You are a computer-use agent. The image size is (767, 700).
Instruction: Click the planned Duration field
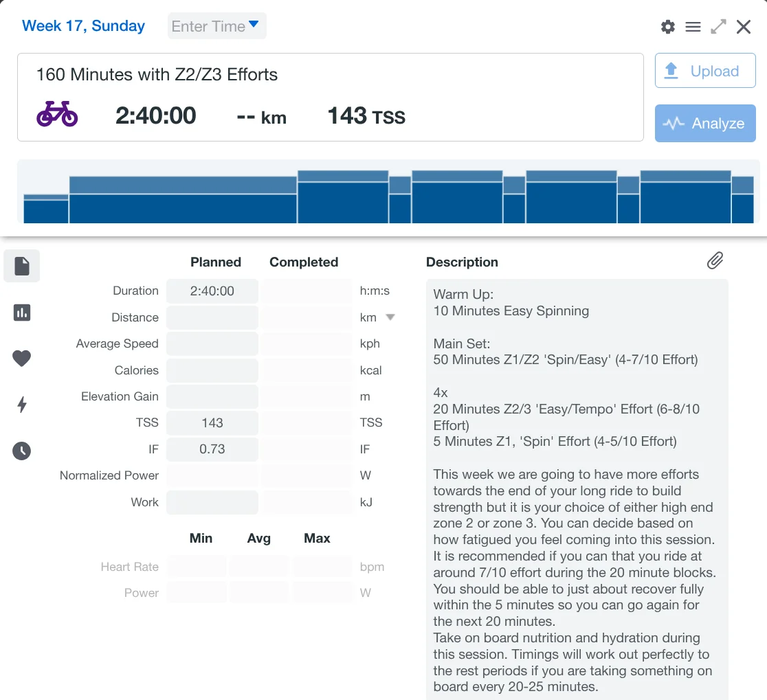tap(212, 291)
